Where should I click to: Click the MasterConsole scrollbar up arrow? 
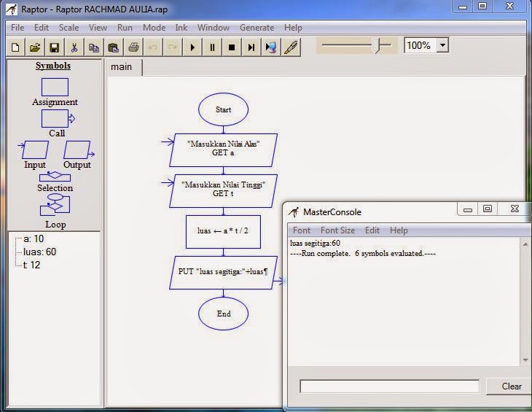pyautogui.click(x=525, y=244)
